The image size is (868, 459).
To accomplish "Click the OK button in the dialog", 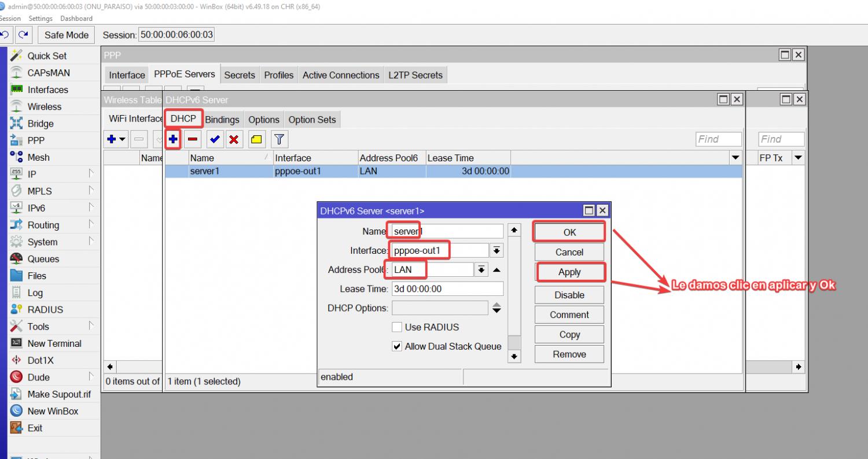I will pos(569,232).
